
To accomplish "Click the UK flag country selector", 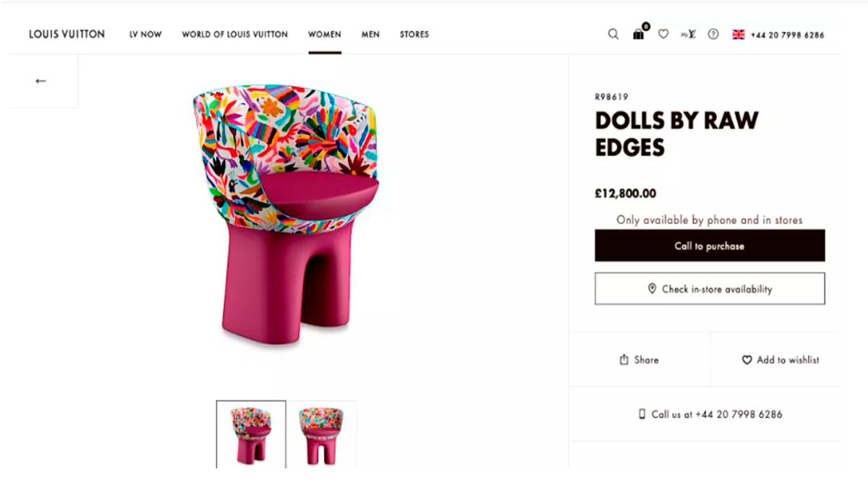I will pyautogui.click(x=739, y=34).
